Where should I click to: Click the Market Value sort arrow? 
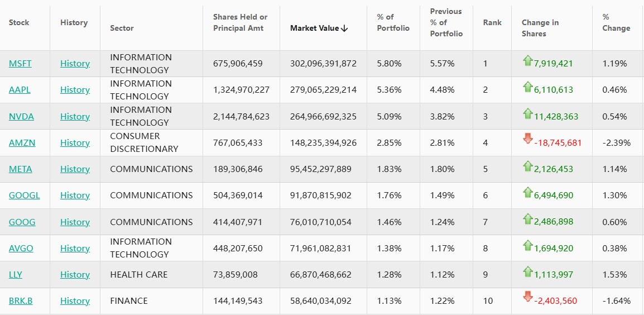(x=344, y=28)
